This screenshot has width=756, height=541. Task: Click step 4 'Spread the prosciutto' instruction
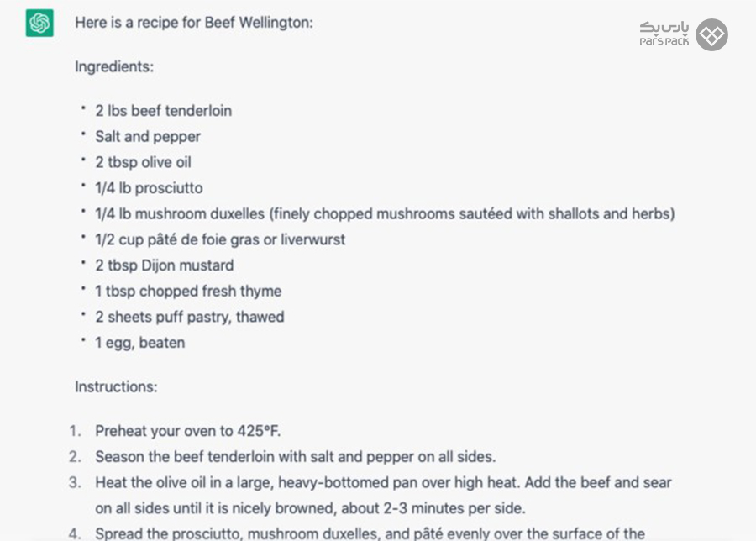pos(370,533)
